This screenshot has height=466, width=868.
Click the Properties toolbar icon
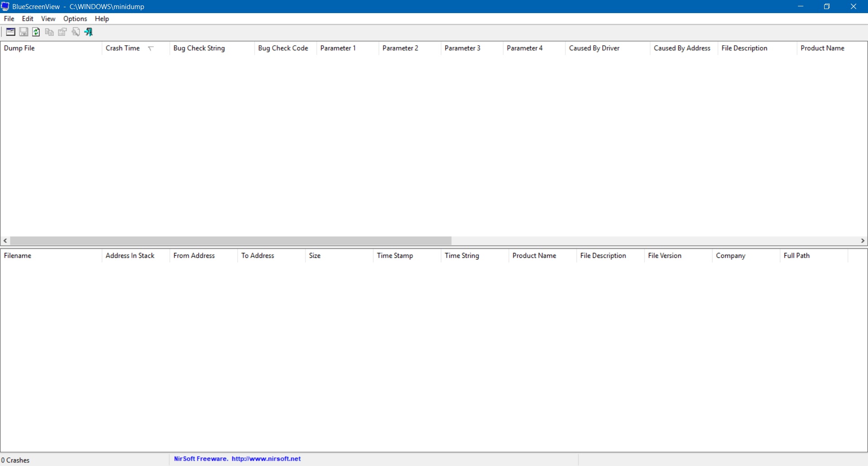pyautogui.click(x=62, y=32)
